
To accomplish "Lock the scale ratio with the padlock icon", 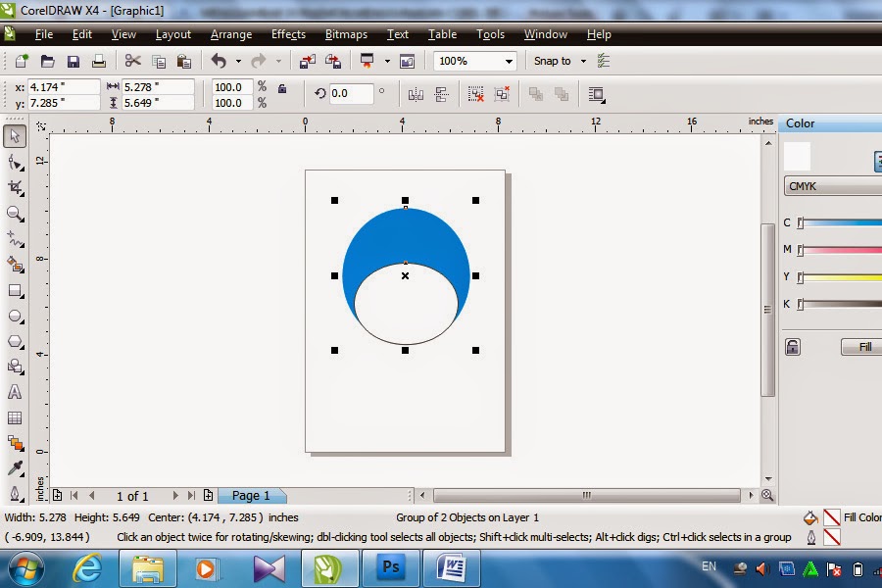I will click(x=283, y=89).
